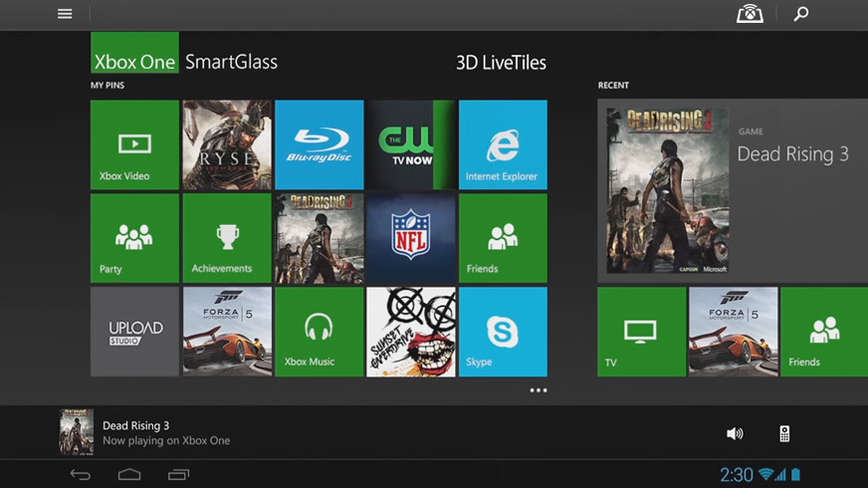Viewport: 868px width, 488px height.
Task: Tap Android back button
Action: (x=81, y=475)
